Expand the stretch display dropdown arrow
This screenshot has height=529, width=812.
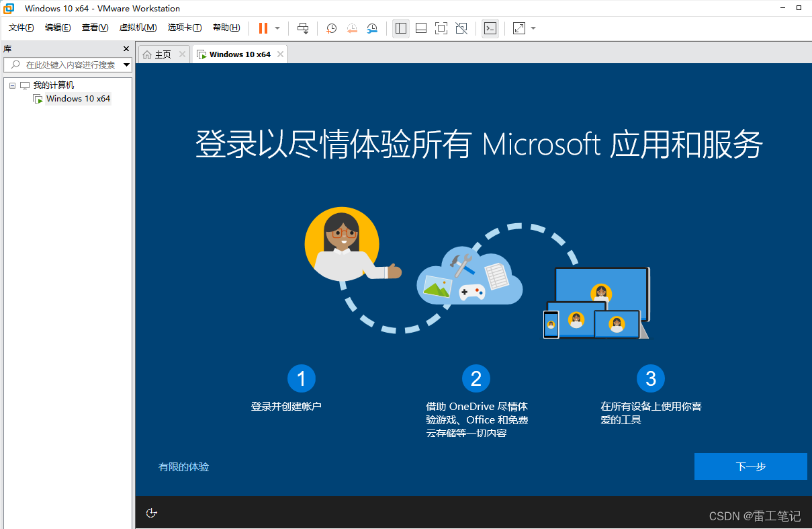pyautogui.click(x=533, y=28)
